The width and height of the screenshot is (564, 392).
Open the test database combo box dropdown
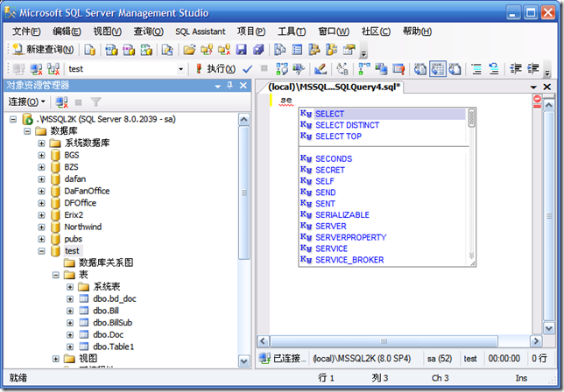click(181, 68)
